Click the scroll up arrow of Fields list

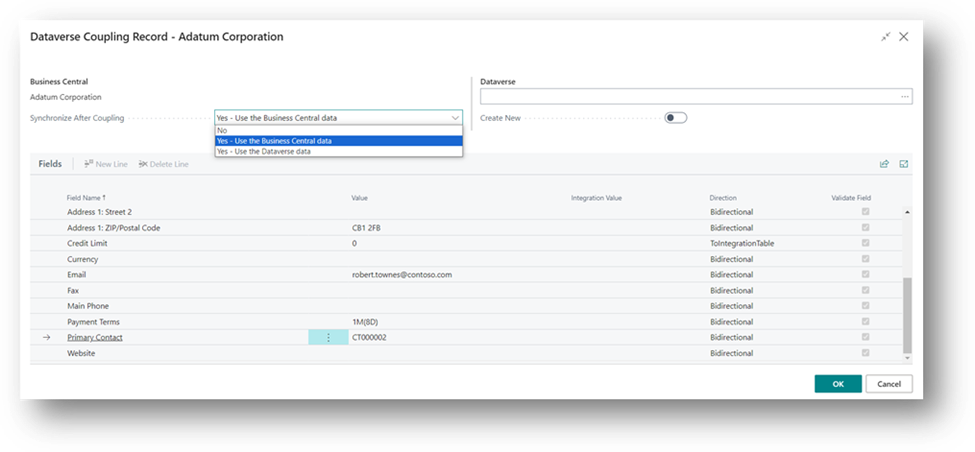point(907,212)
